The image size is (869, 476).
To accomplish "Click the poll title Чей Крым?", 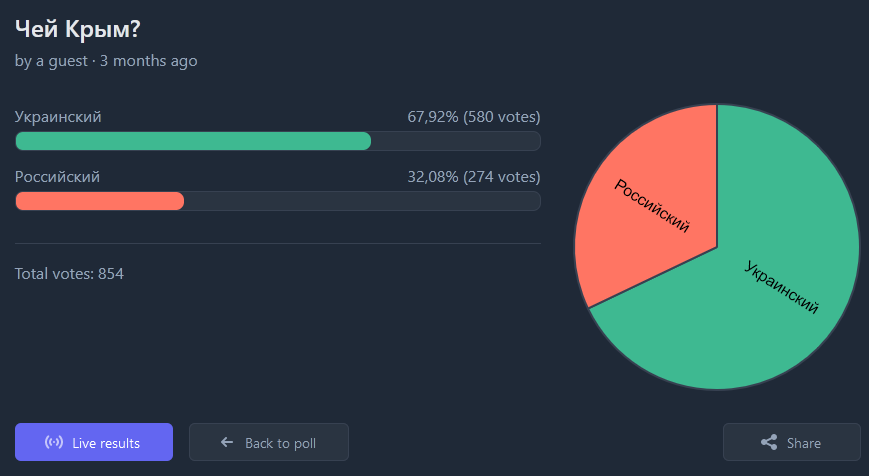I will click(77, 28).
